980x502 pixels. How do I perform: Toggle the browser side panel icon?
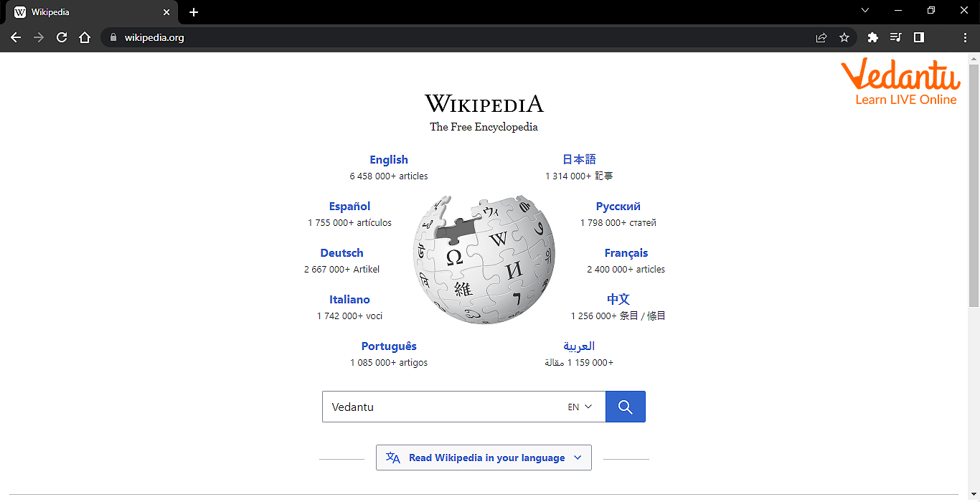918,37
